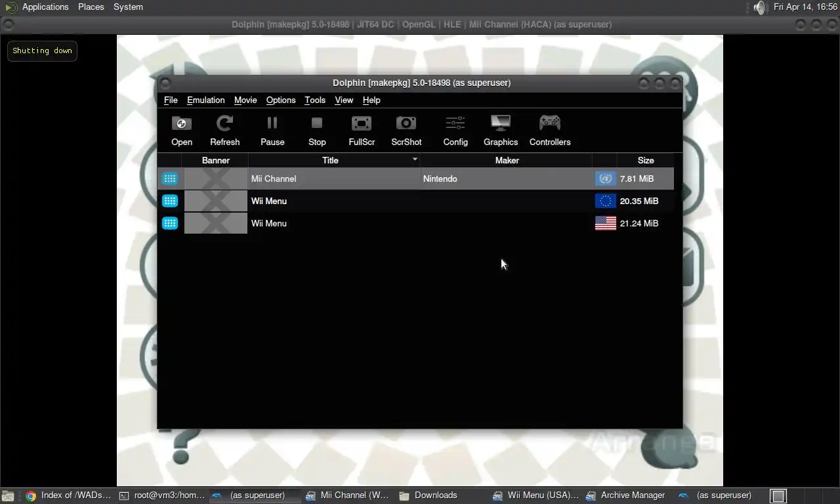Open the File menu
The width and height of the screenshot is (840, 504).
(x=171, y=100)
